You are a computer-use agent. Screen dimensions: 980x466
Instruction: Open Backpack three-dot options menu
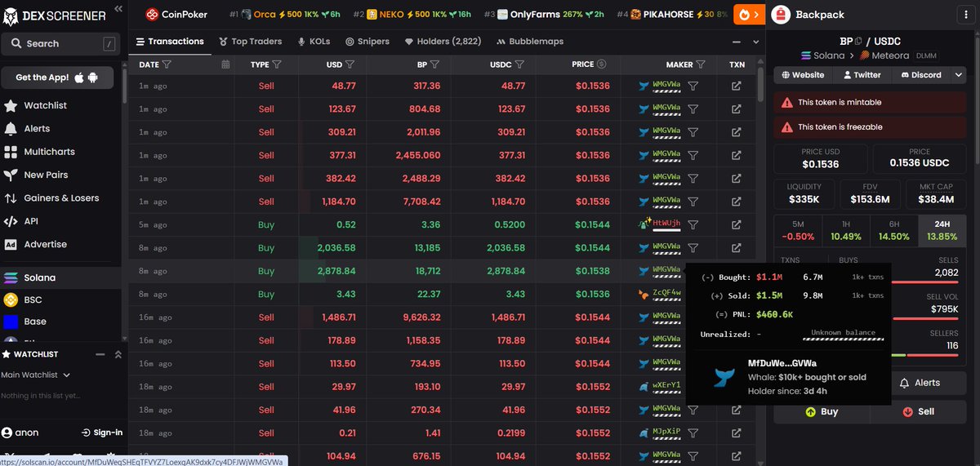(966, 15)
